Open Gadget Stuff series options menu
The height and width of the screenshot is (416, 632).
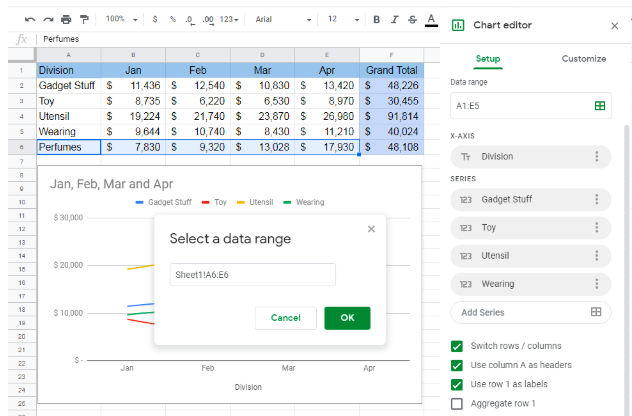point(597,199)
